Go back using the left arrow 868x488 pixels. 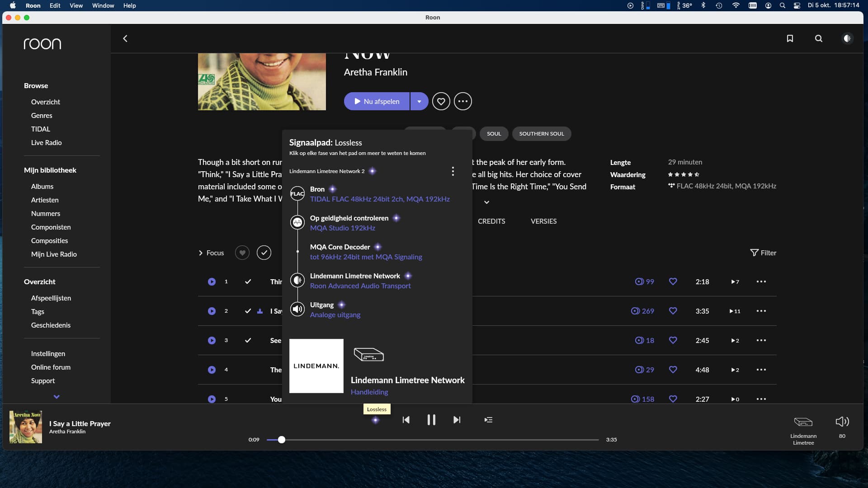pyautogui.click(x=125, y=38)
